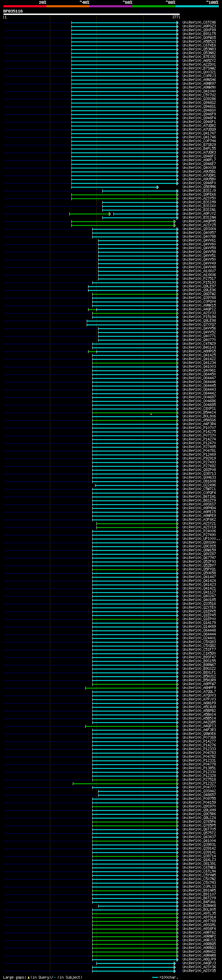
Task: Select hit label UniRef100_P27517
Action: 199,278
